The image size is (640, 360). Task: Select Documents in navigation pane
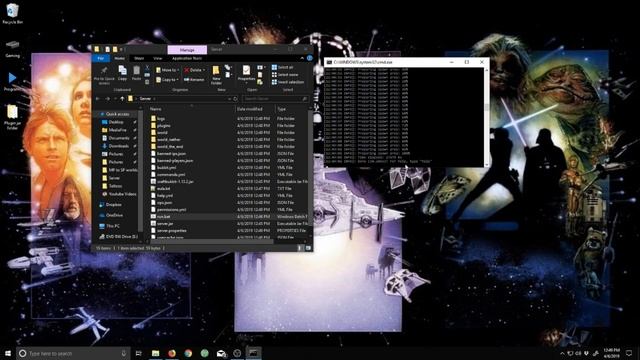click(118, 138)
